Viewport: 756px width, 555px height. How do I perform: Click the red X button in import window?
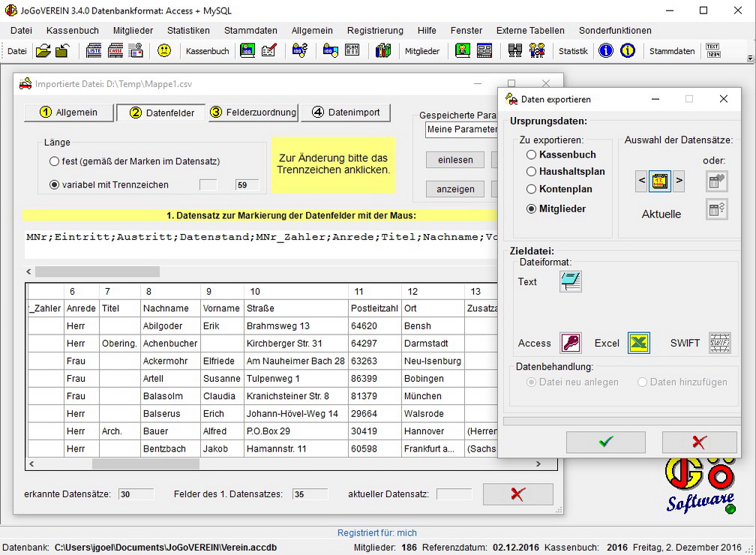pos(517,493)
